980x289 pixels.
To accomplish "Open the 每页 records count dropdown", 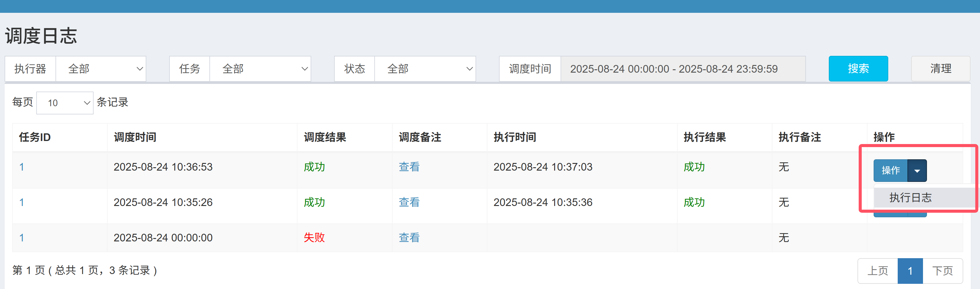I will (65, 103).
